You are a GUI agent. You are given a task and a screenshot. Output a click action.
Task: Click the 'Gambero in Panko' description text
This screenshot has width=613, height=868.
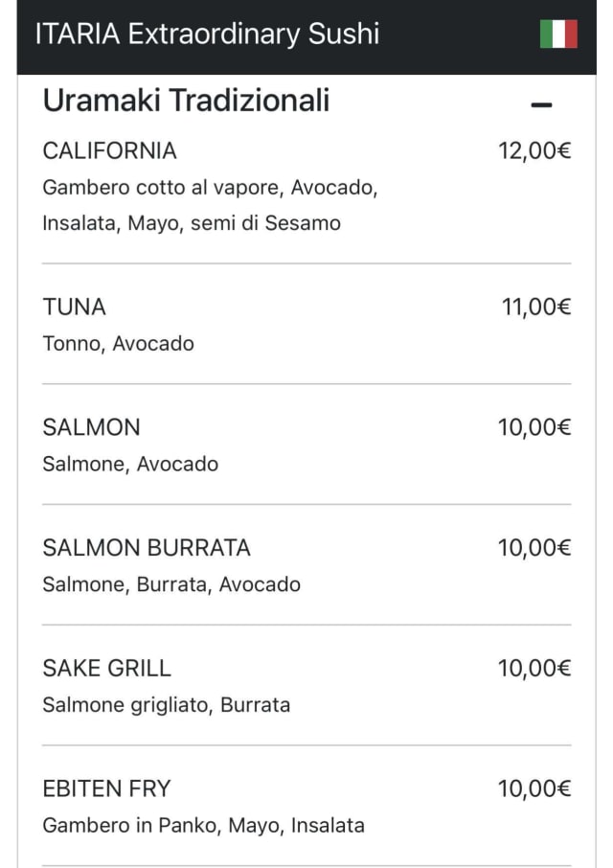click(203, 826)
